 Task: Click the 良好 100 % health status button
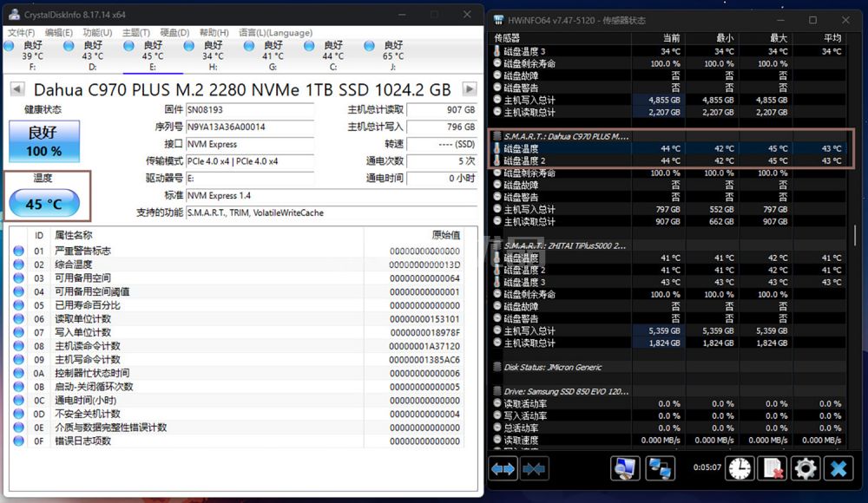coord(44,141)
